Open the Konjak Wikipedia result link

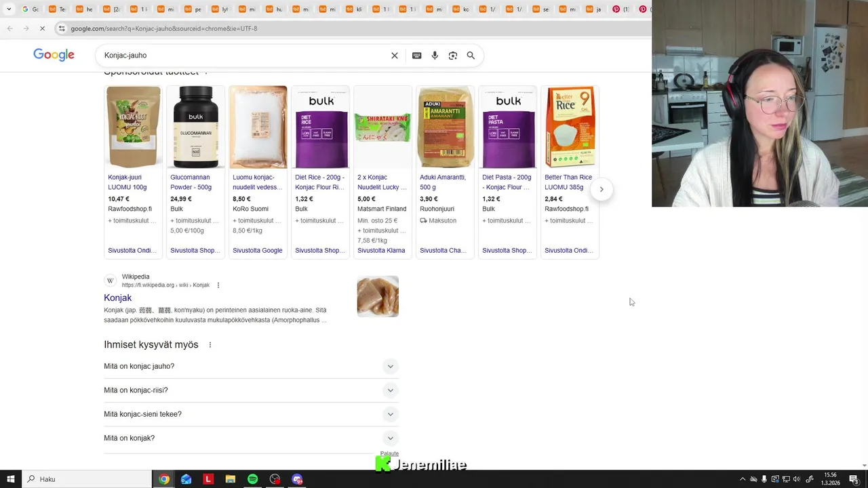[117, 298]
